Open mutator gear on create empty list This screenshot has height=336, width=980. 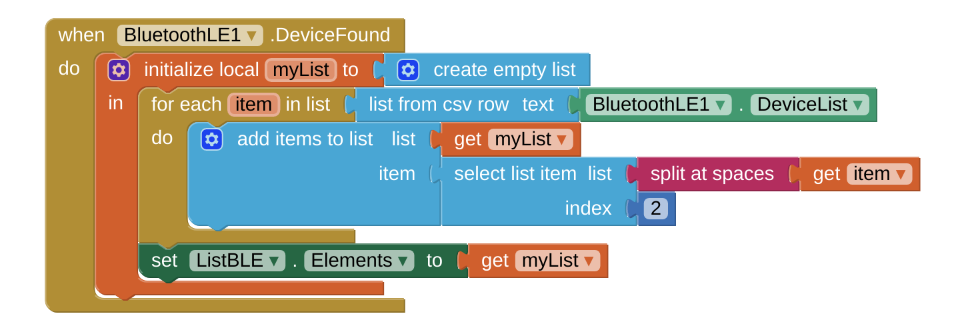(408, 70)
